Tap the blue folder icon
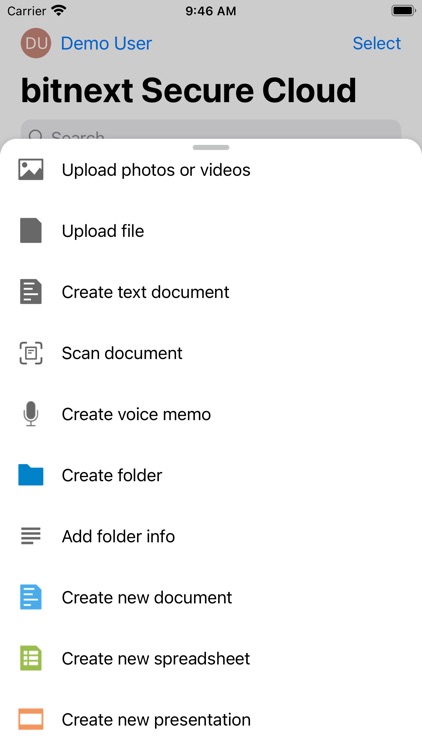 pyautogui.click(x=31, y=475)
